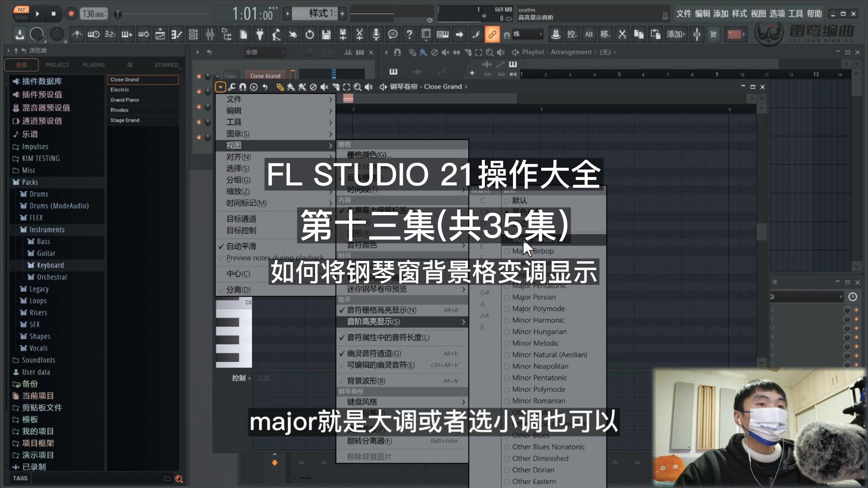Click the typing keyboard to piano icon
This screenshot has height=488, width=868.
pos(442,34)
